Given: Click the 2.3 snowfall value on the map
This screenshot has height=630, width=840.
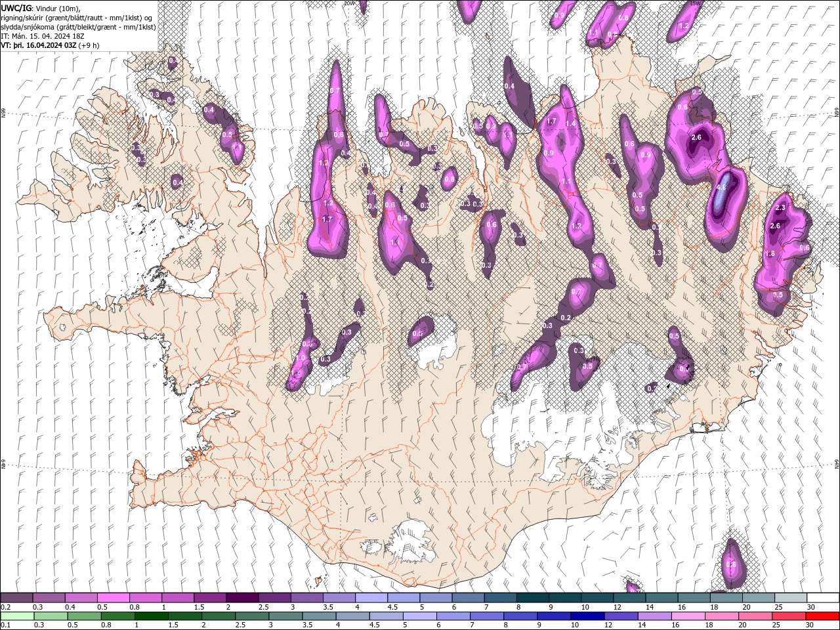Looking at the screenshot, I should (780, 207).
